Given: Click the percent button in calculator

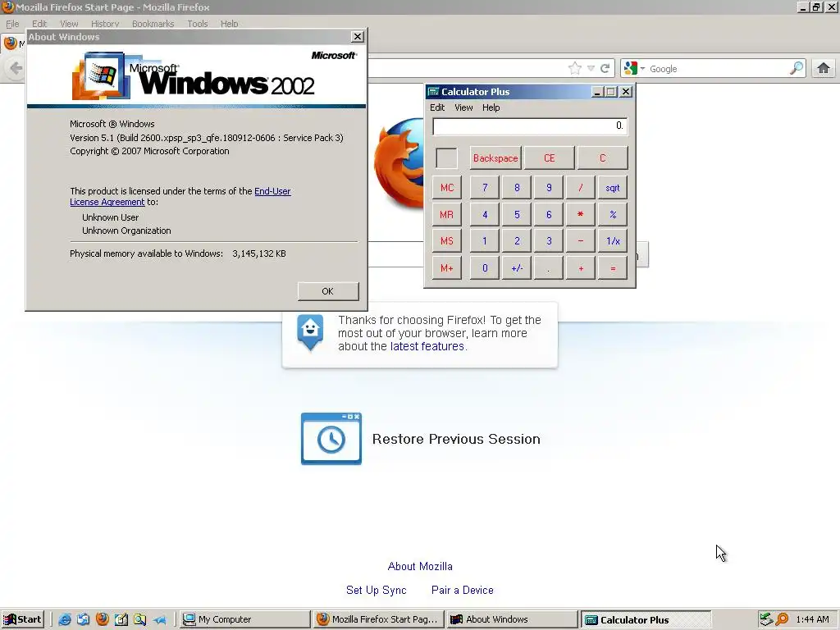Looking at the screenshot, I should point(613,214).
